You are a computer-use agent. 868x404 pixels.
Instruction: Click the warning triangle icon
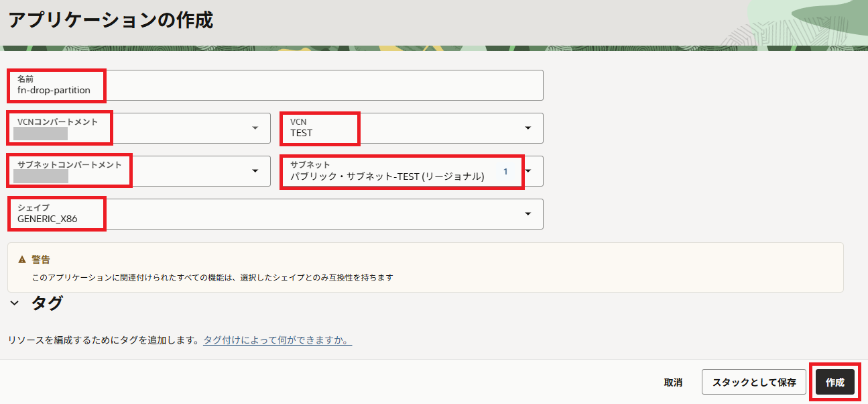22,259
